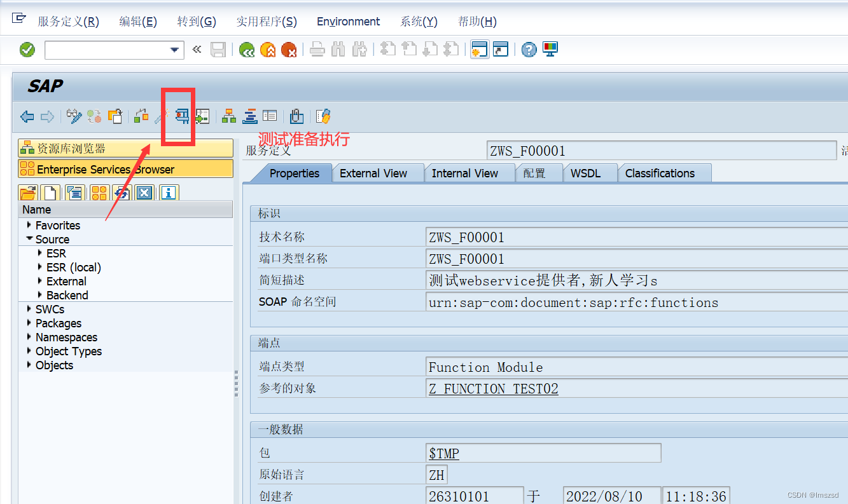848x504 pixels.
Task: Click the Check syntax icon
Action: tap(141, 116)
